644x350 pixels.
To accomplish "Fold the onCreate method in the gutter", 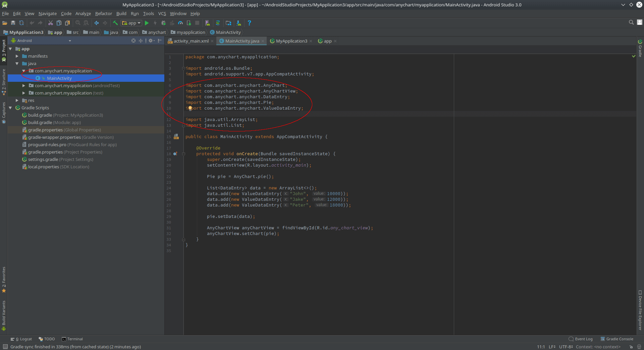I will coord(183,154).
